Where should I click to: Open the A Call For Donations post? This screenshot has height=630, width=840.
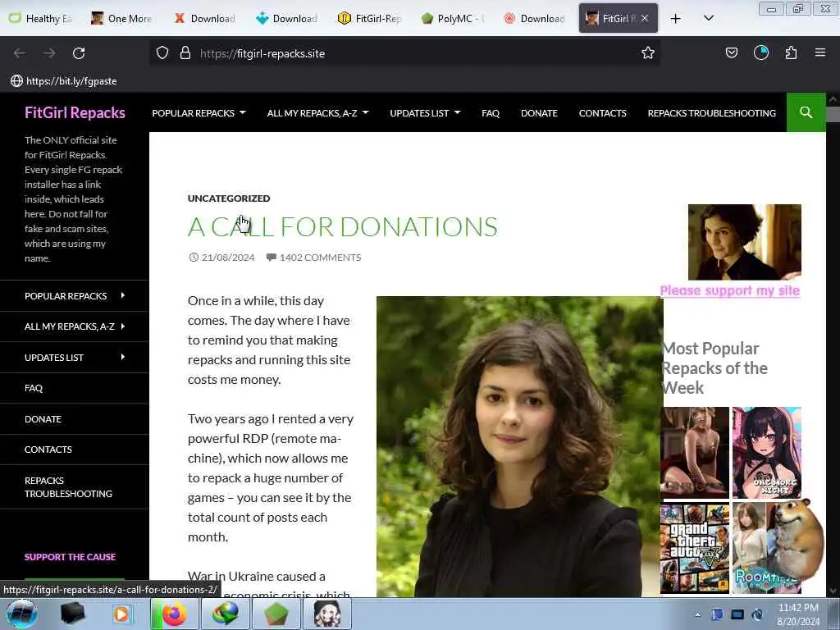342,226
